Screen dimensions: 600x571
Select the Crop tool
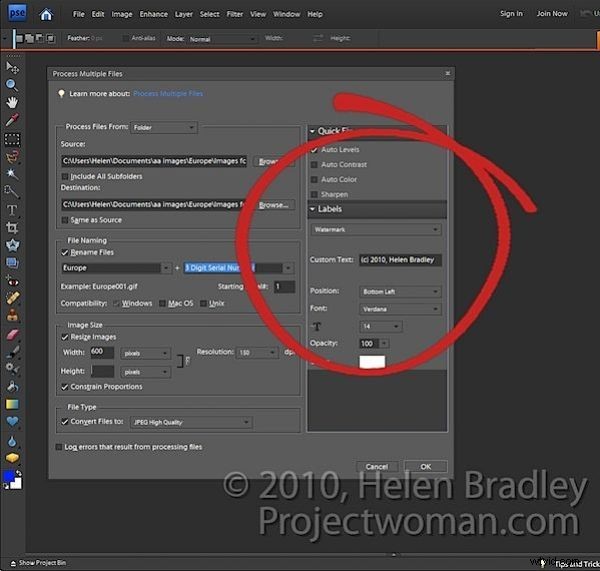12,228
